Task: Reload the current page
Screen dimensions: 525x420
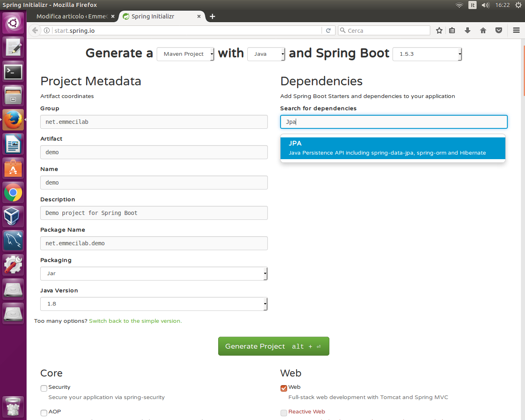Action: click(x=328, y=30)
